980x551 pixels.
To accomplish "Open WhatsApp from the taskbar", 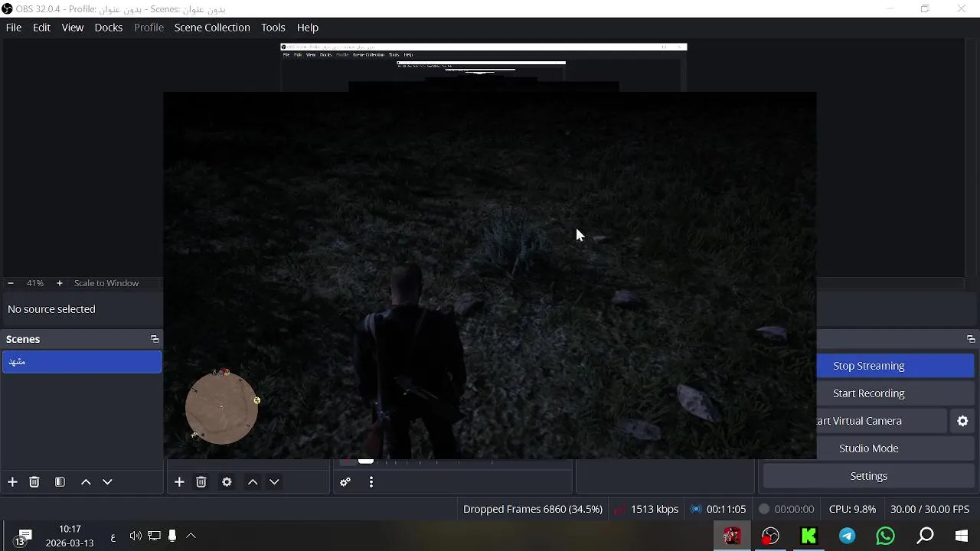I will click(x=886, y=536).
